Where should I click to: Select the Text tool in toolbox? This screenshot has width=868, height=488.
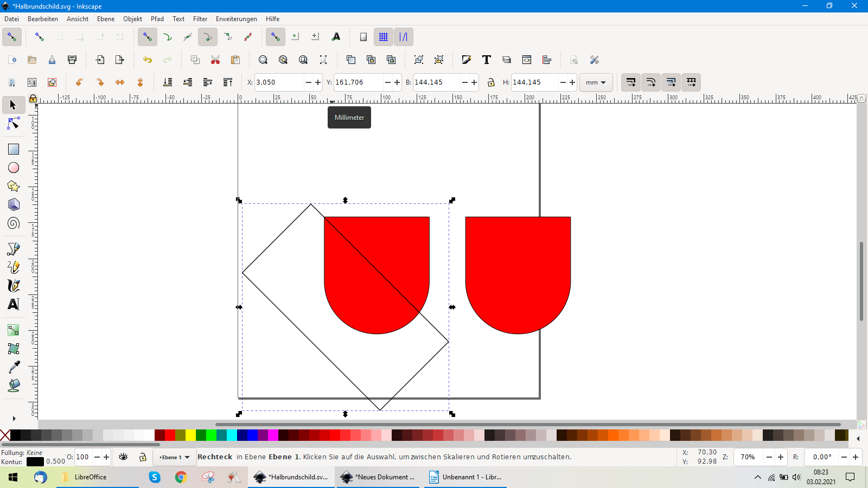14,304
